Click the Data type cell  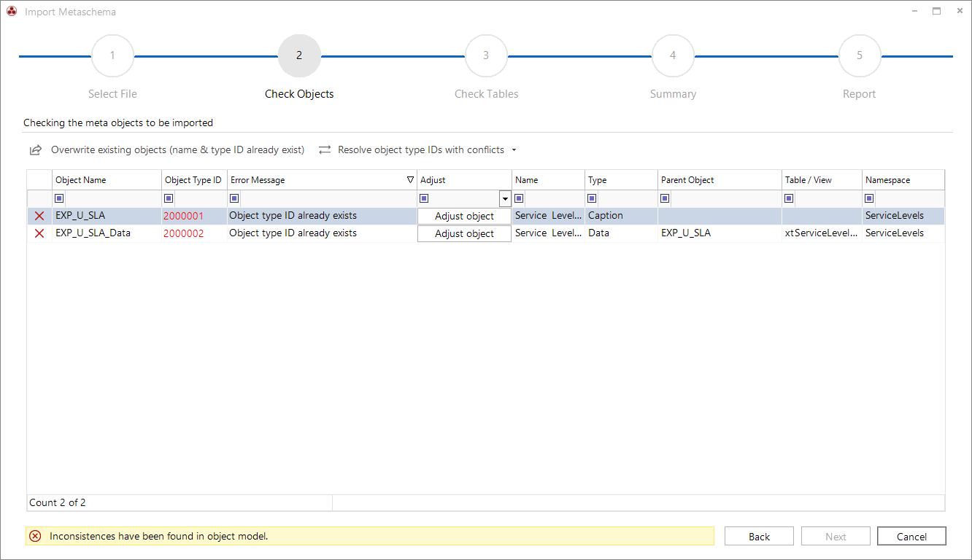[621, 233]
